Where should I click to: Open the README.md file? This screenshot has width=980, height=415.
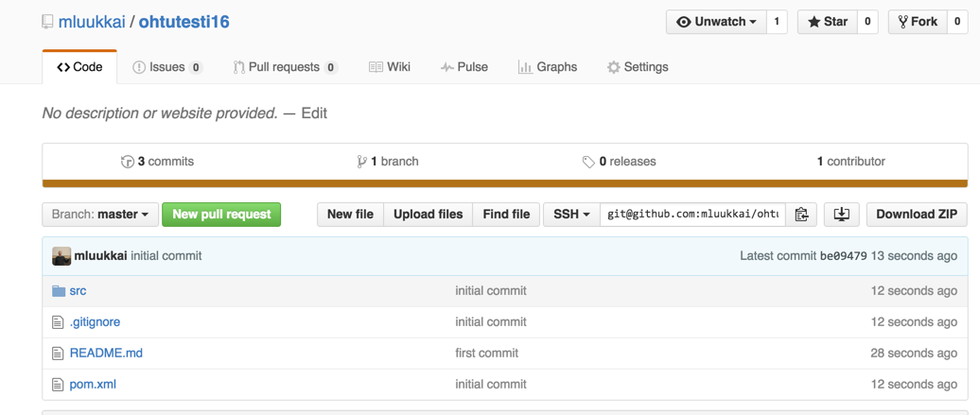(x=106, y=354)
